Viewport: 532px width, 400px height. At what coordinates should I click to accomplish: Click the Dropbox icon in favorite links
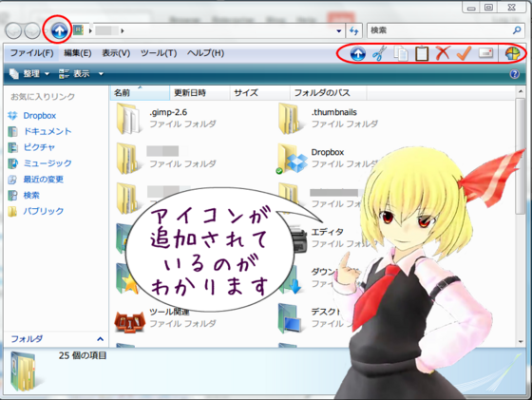12,116
